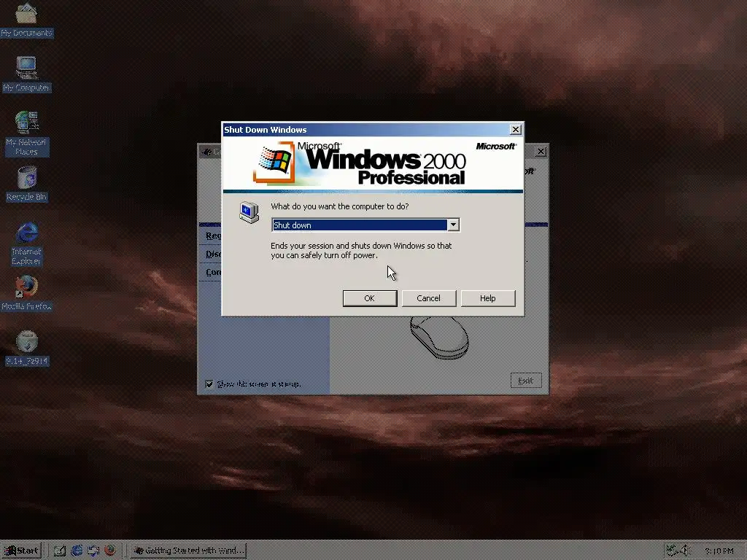Image resolution: width=747 pixels, height=560 pixels.
Task: Launch Firefox from the quick launch bar
Action: click(110, 551)
